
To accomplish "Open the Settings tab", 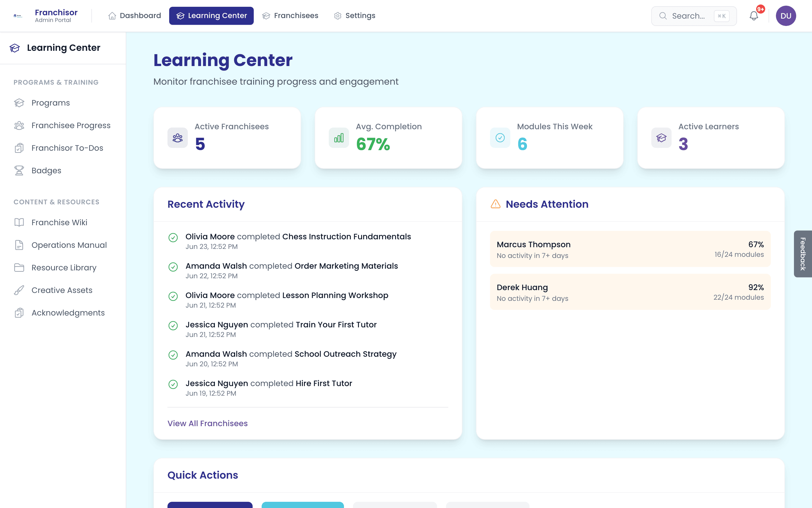I will click(x=355, y=16).
